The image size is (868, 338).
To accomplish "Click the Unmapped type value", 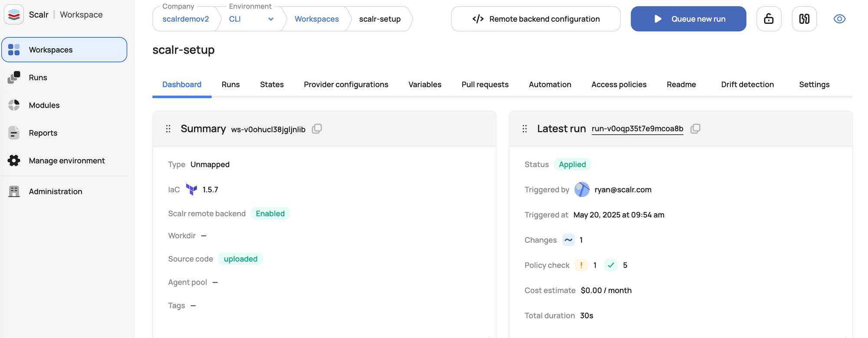I will pyautogui.click(x=210, y=164).
